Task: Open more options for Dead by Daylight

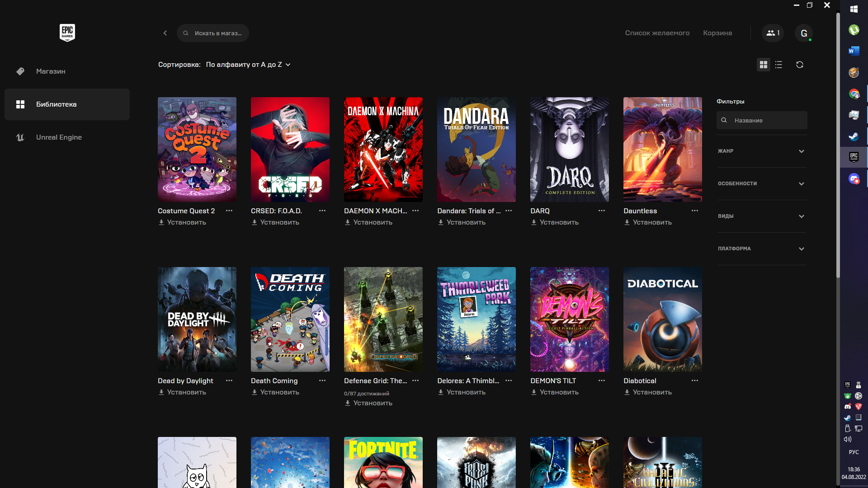Action: (229, 380)
